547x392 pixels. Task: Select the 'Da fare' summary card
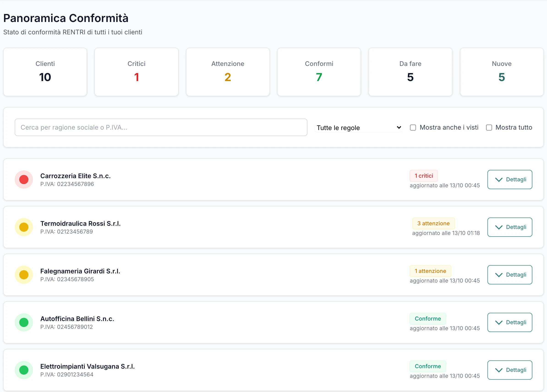pyautogui.click(x=410, y=72)
